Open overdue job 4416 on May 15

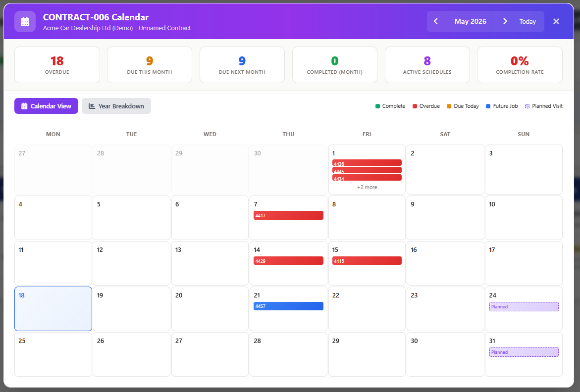click(367, 261)
